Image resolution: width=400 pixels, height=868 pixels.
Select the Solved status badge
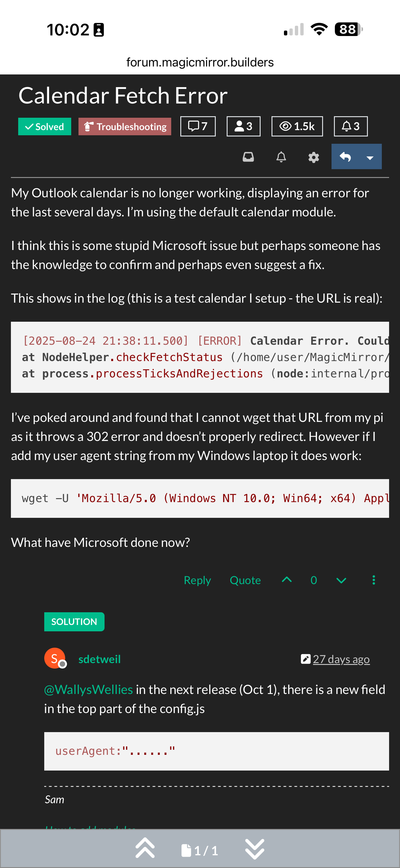tap(45, 127)
